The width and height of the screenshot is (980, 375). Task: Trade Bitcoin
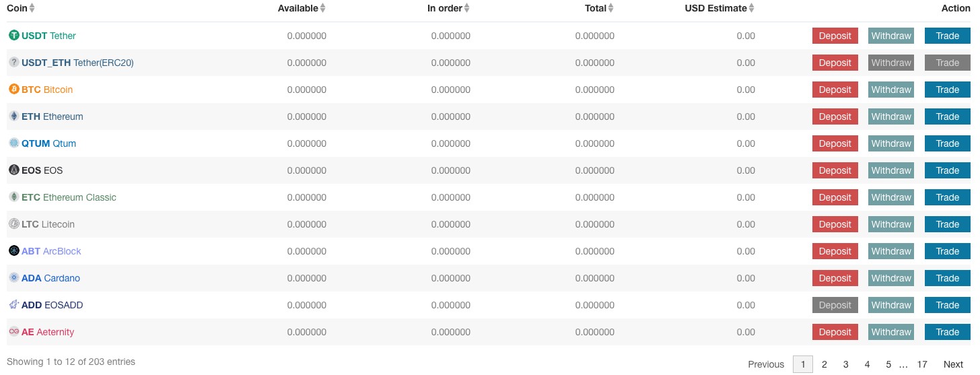[x=948, y=90]
